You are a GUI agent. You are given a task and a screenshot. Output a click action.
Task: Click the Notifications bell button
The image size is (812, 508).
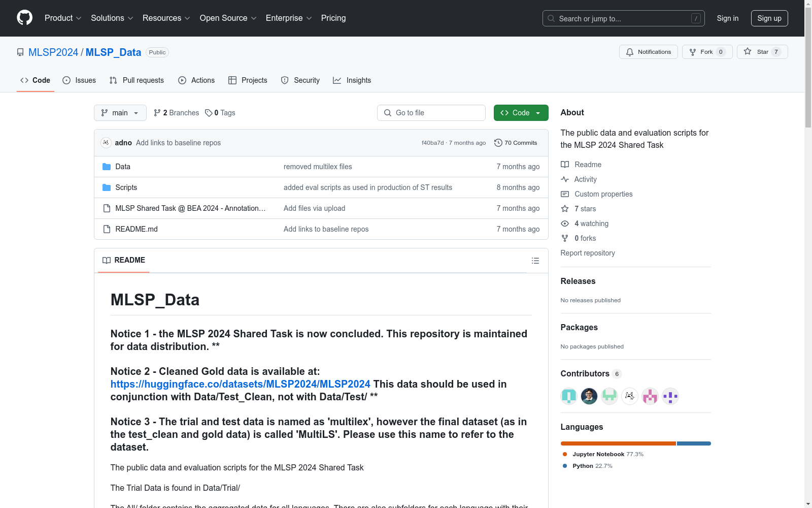(x=649, y=52)
